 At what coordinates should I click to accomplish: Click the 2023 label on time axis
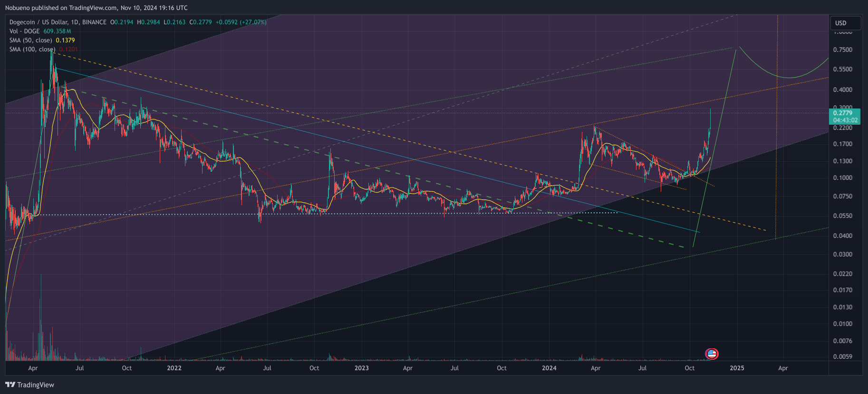coord(361,368)
